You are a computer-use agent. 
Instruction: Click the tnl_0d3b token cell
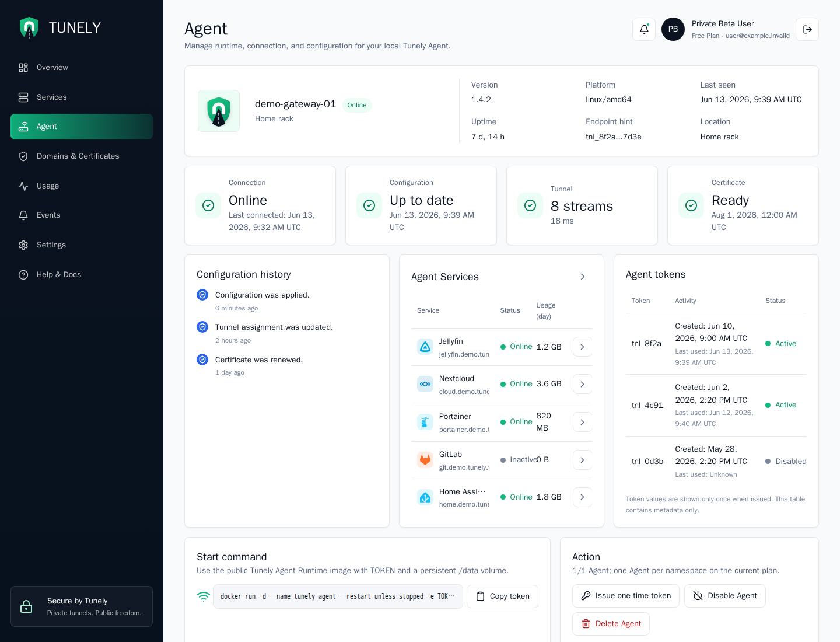click(x=647, y=462)
